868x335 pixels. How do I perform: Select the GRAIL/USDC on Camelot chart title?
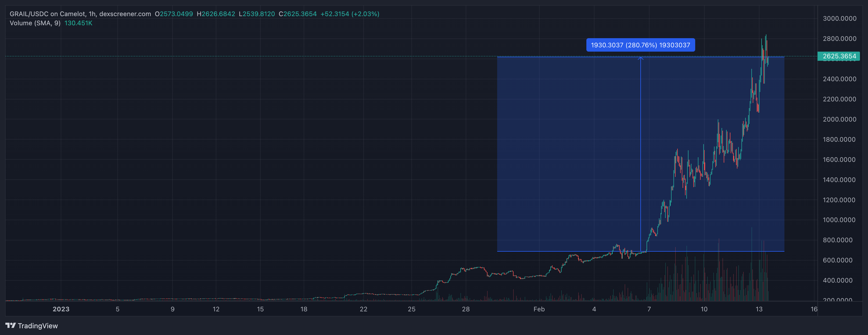pos(80,14)
